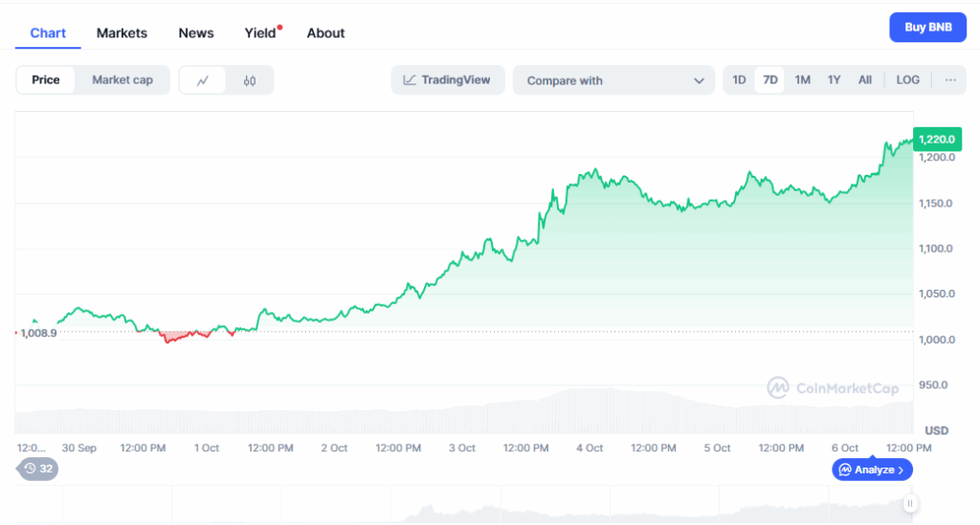Screen dimensions: 980x525
Task: Enable the LOG scale toggle
Action: click(x=907, y=80)
